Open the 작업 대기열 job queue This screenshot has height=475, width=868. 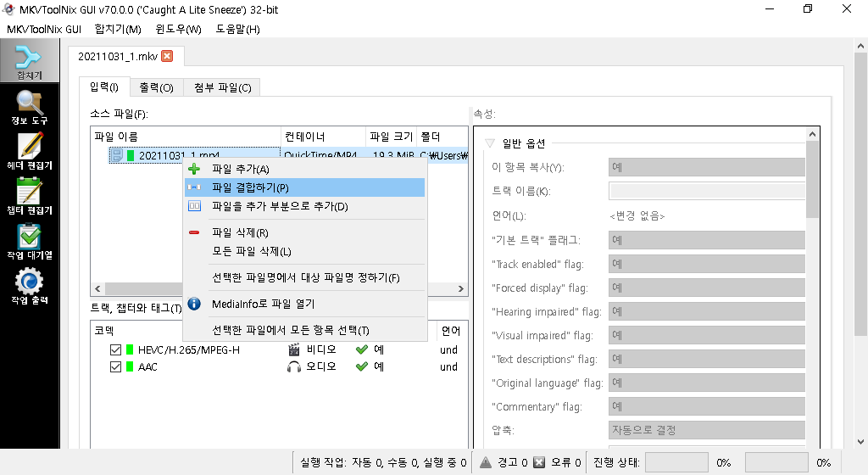pyautogui.click(x=30, y=242)
